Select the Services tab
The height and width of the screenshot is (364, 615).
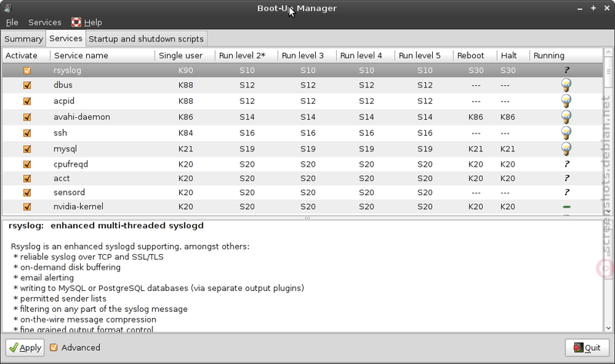[x=65, y=38]
